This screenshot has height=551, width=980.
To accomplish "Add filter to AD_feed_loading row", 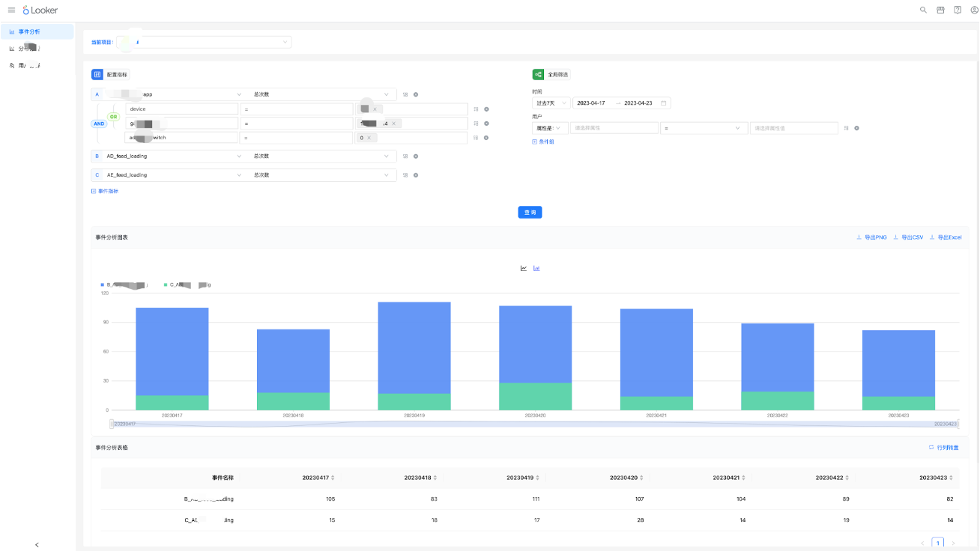I will (405, 156).
